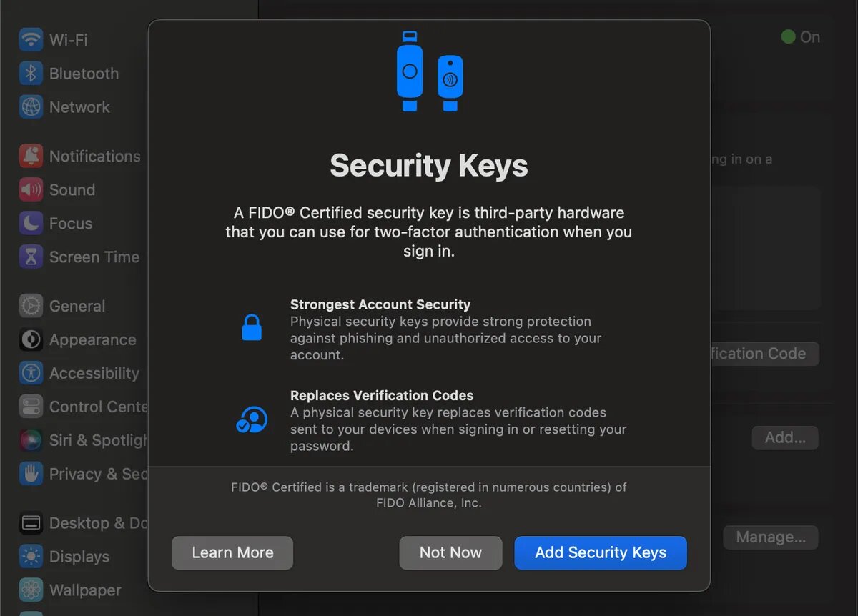858x616 pixels.
Task: Click the General gear icon
Action: [31, 306]
